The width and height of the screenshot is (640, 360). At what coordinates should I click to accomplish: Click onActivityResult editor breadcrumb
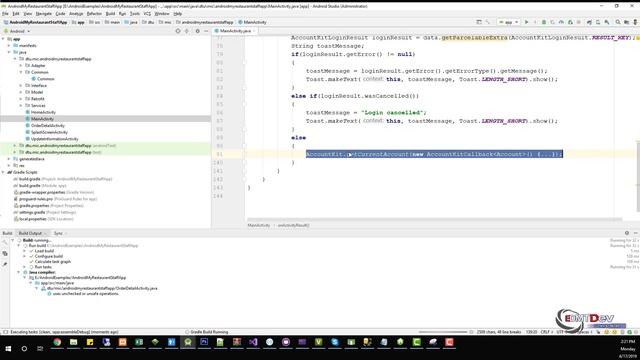[x=293, y=225]
